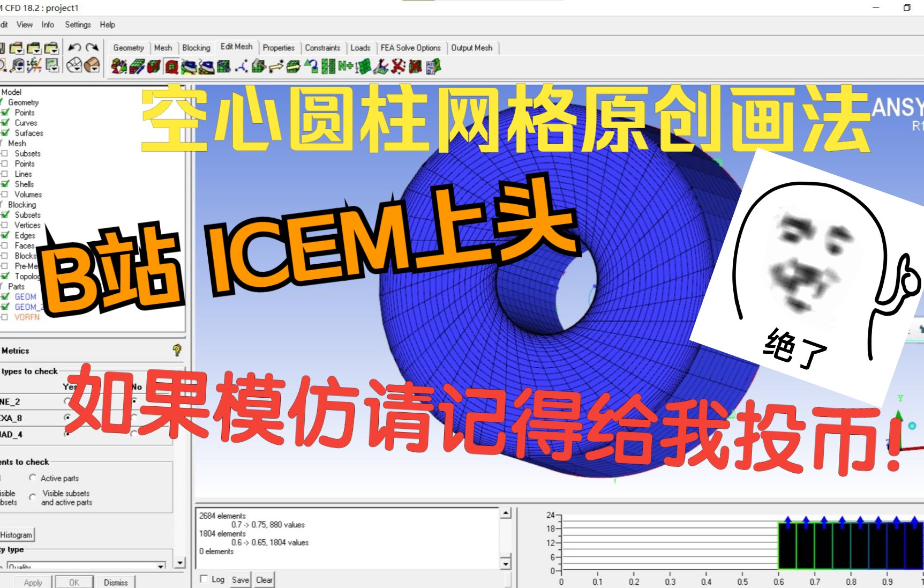The image size is (924, 588).
Task: Select Adjust Mesh Density tool
Action: tap(328, 66)
